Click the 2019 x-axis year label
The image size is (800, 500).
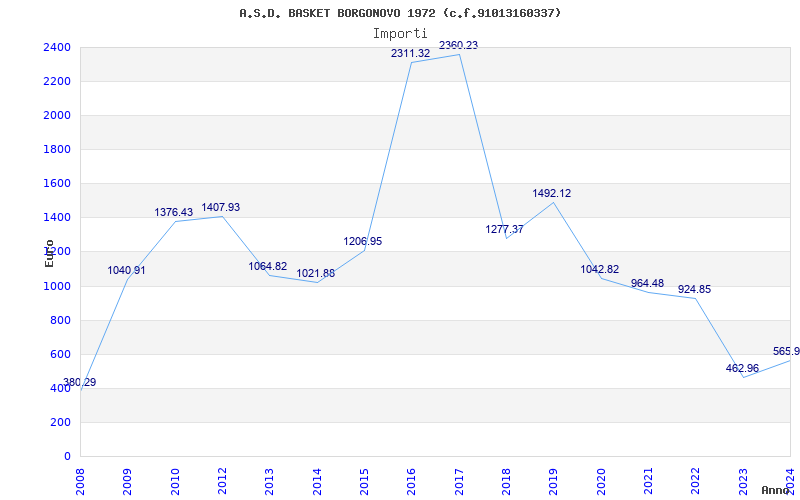554,481
